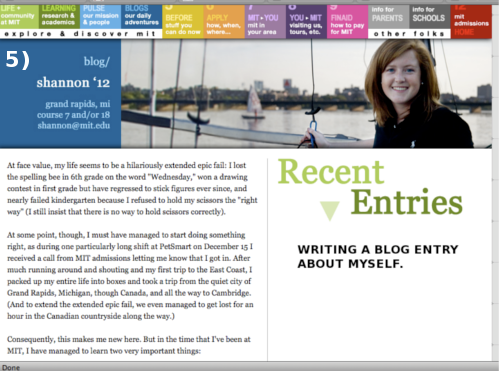Go to mit admissions HOME
The height and width of the screenshot is (371, 499).
(x=471, y=22)
